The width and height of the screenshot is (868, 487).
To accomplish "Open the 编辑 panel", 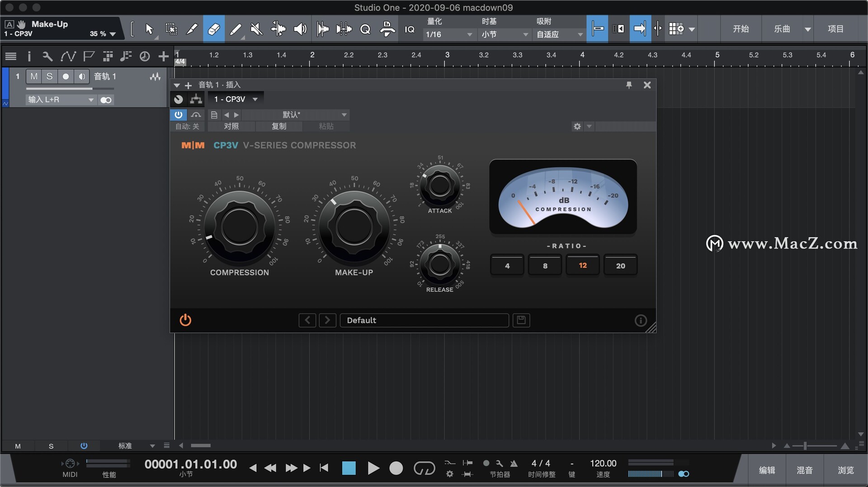I will coord(767,470).
